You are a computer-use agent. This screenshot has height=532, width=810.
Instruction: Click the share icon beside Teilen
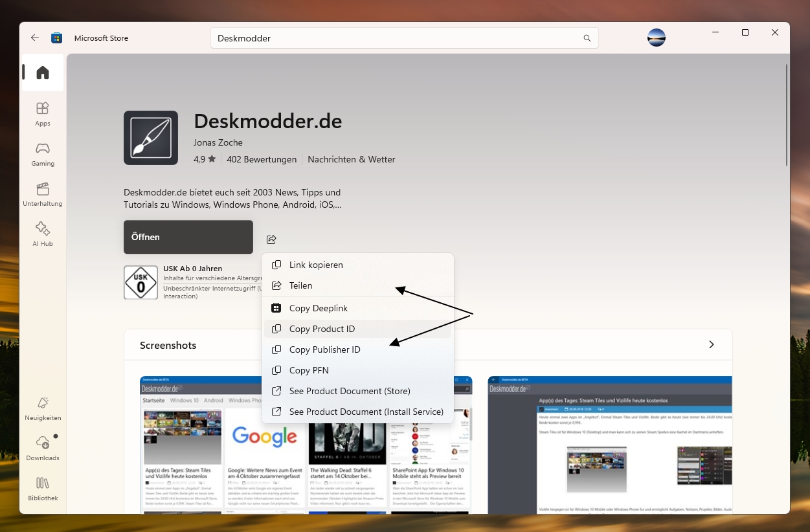click(276, 285)
